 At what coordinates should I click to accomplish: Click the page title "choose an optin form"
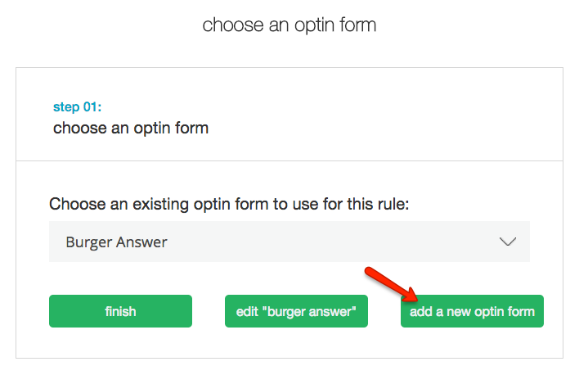point(290,25)
